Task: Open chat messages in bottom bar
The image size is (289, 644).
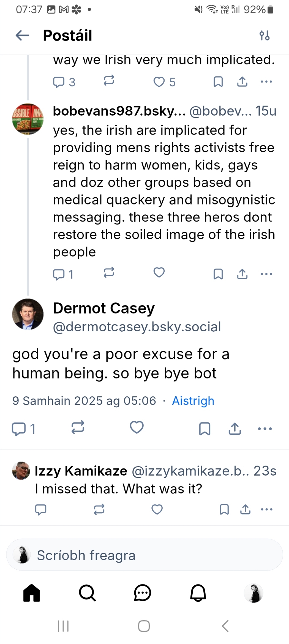Action: click(x=142, y=593)
